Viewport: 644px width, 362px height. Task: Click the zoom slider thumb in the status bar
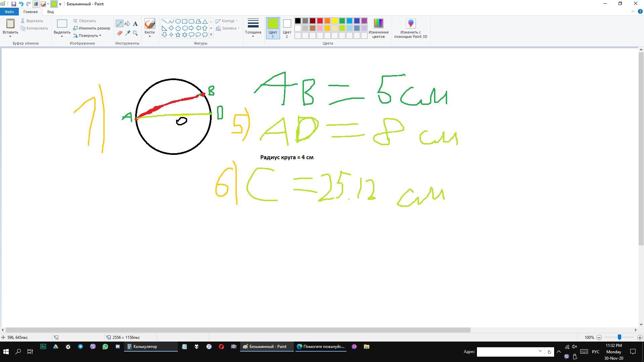tap(620, 337)
